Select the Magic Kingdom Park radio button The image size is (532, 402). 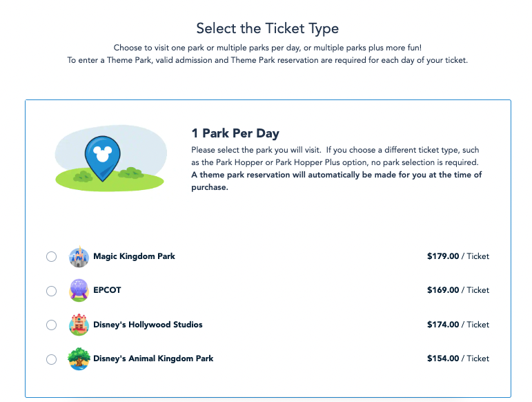(52, 257)
